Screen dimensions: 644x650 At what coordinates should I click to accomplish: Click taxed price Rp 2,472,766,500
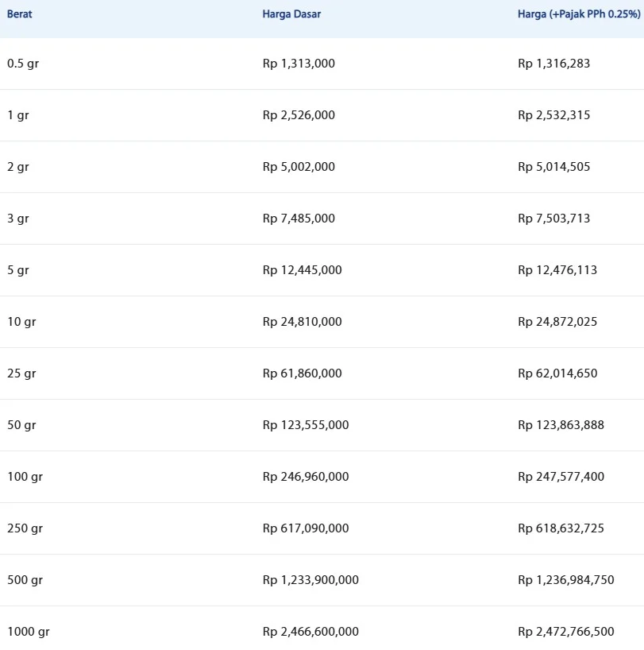(x=565, y=632)
